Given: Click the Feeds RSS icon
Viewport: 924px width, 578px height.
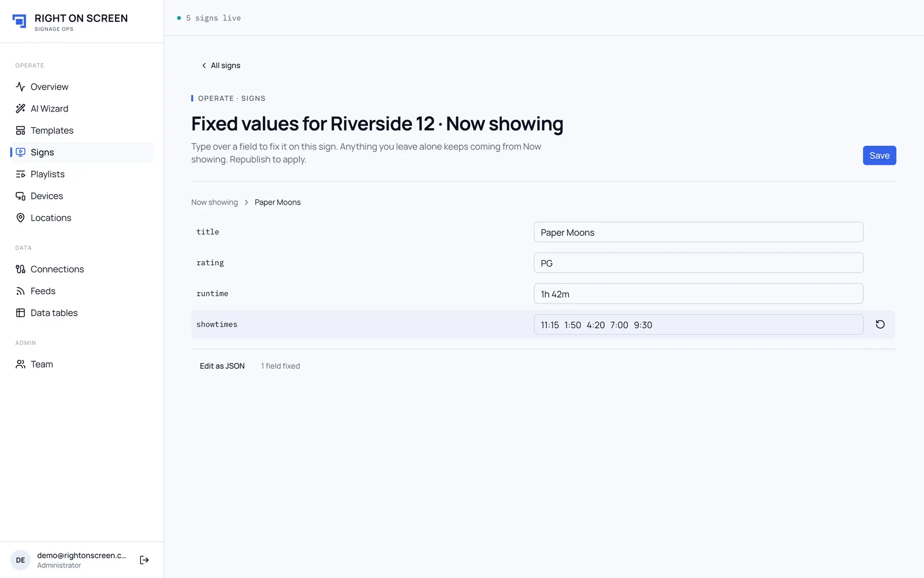Looking at the screenshot, I should click(20, 291).
